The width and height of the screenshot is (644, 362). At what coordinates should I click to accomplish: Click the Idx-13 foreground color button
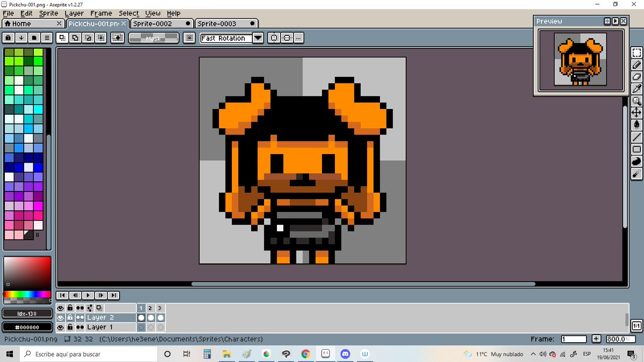click(27, 314)
